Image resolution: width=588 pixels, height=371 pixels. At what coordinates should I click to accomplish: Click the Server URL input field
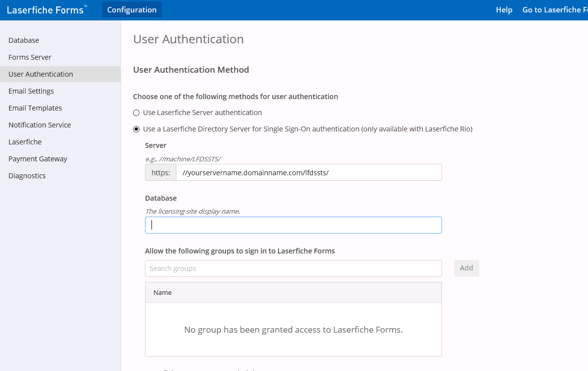coord(308,172)
